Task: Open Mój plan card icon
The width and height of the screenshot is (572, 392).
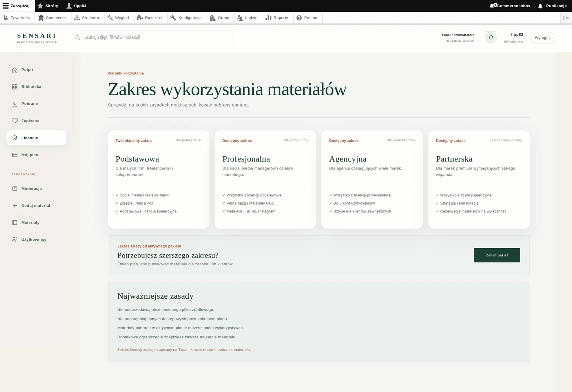Action: (x=15, y=155)
